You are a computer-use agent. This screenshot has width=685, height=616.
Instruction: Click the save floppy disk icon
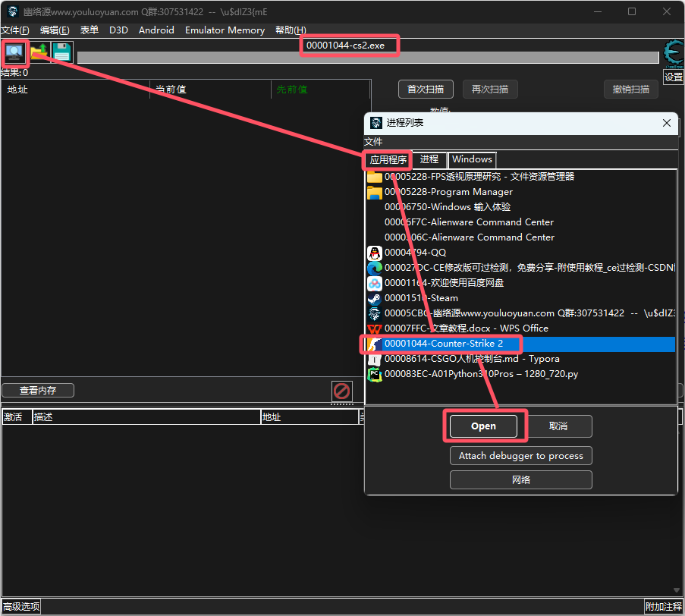coord(61,52)
